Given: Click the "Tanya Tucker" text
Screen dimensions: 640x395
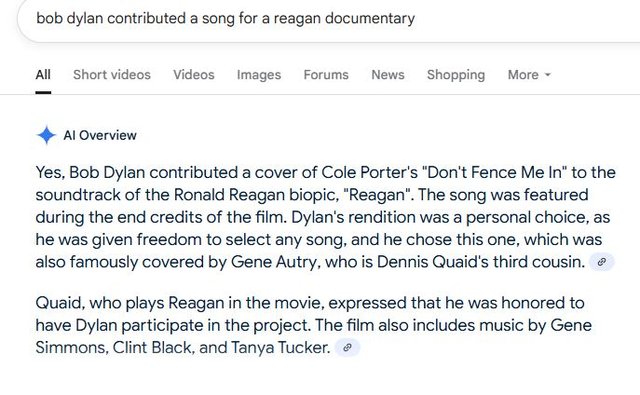Looking at the screenshot, I should pyautogui.click(x=280, y=348).
